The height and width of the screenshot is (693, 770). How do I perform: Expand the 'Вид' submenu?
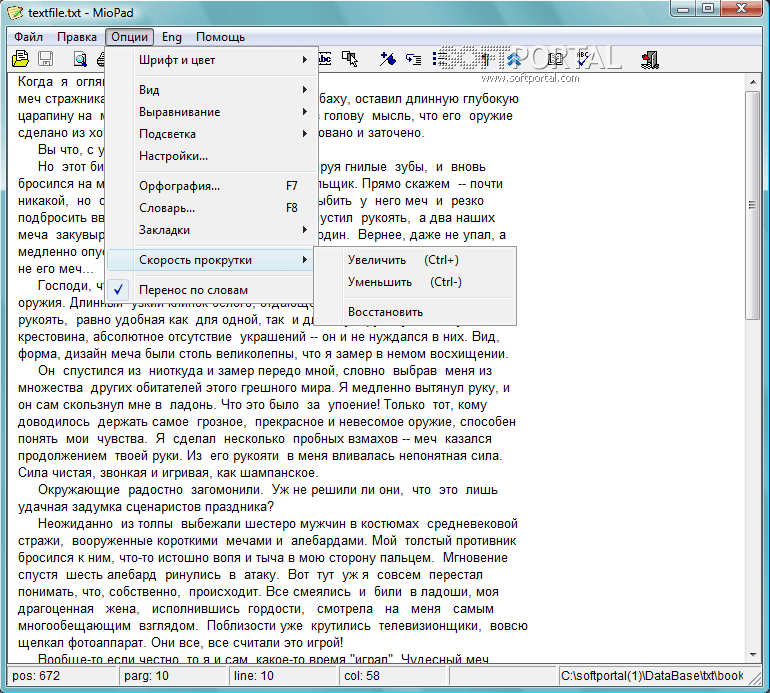210,90
